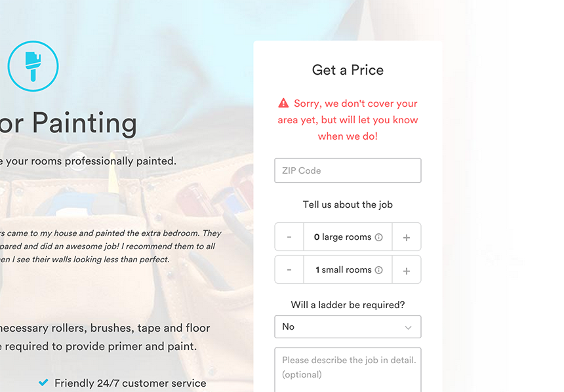
Task: Click the 1 small rooms value
Action: click(x=343, y=270)
